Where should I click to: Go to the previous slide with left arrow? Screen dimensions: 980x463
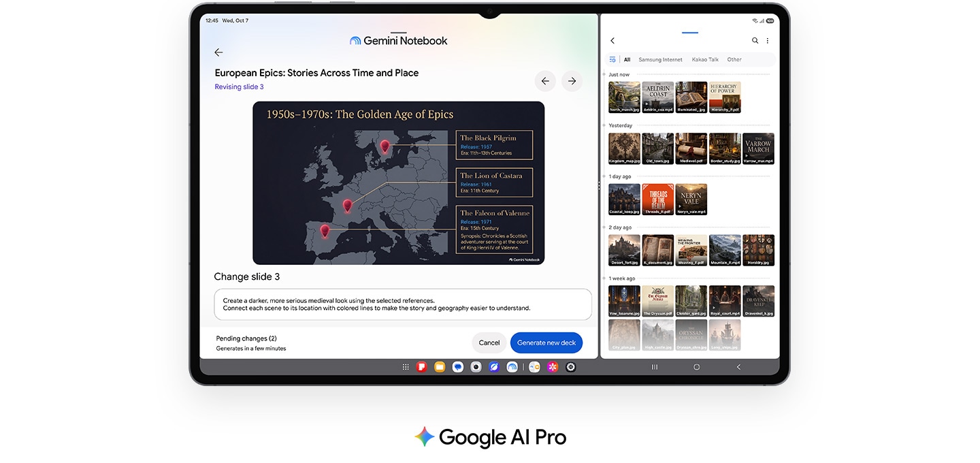pyautogui.click(x=545, y=81)
